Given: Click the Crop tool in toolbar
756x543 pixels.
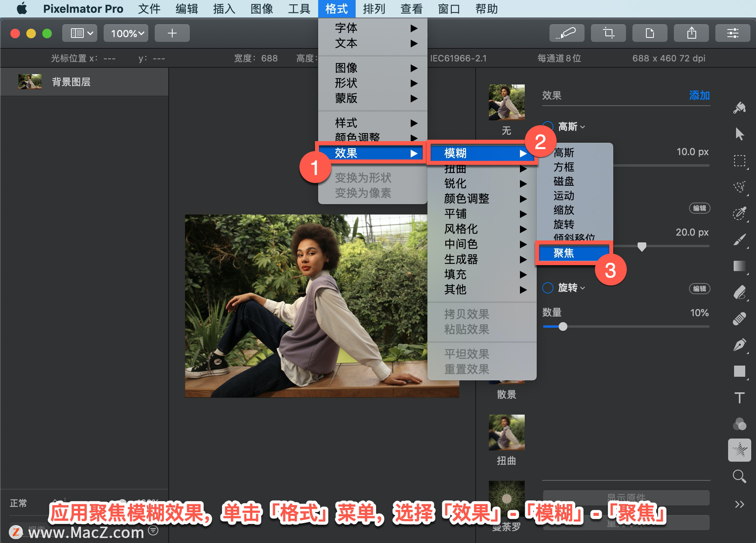Looking at the screenshot, I should [x=608, y=33].
